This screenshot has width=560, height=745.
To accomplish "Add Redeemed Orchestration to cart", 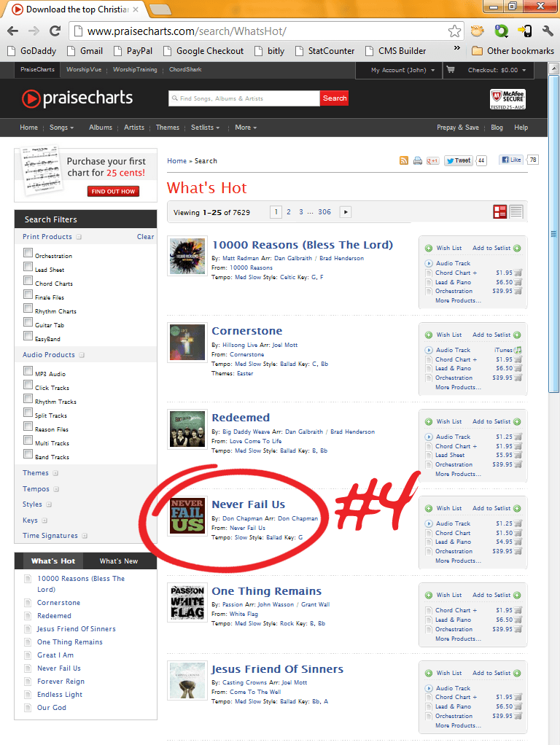I will point(518,464).
